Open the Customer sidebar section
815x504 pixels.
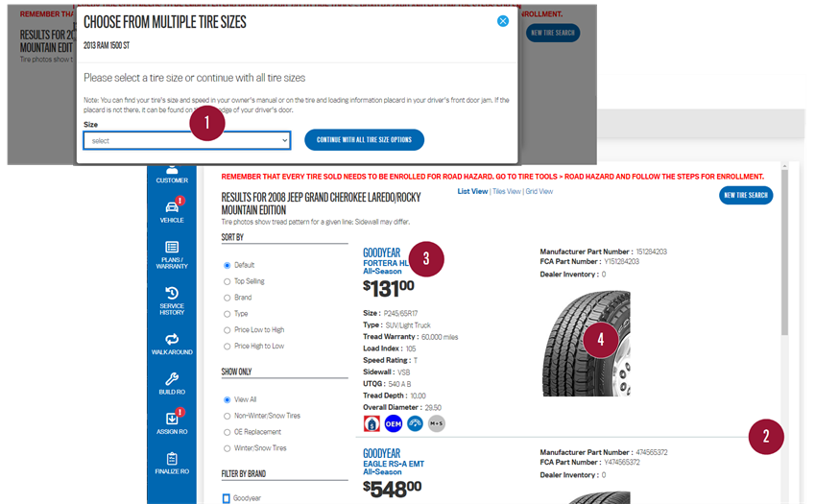pos(172,175)
